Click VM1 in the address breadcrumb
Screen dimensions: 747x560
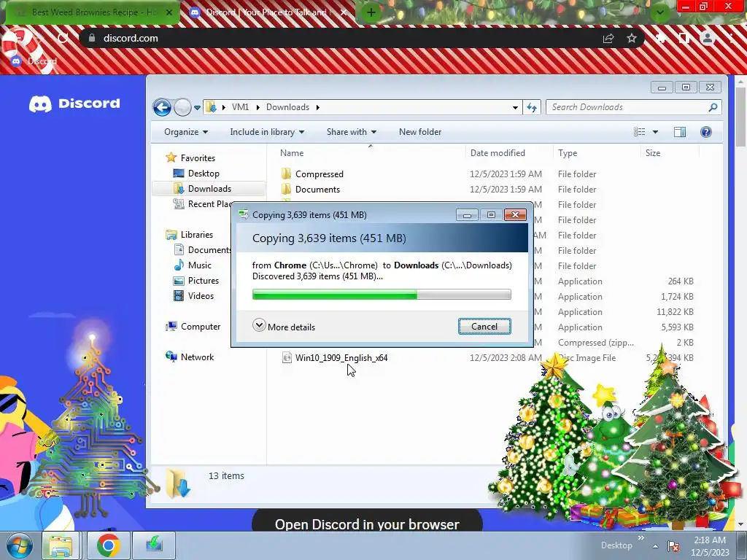click(x=240, y=107)
